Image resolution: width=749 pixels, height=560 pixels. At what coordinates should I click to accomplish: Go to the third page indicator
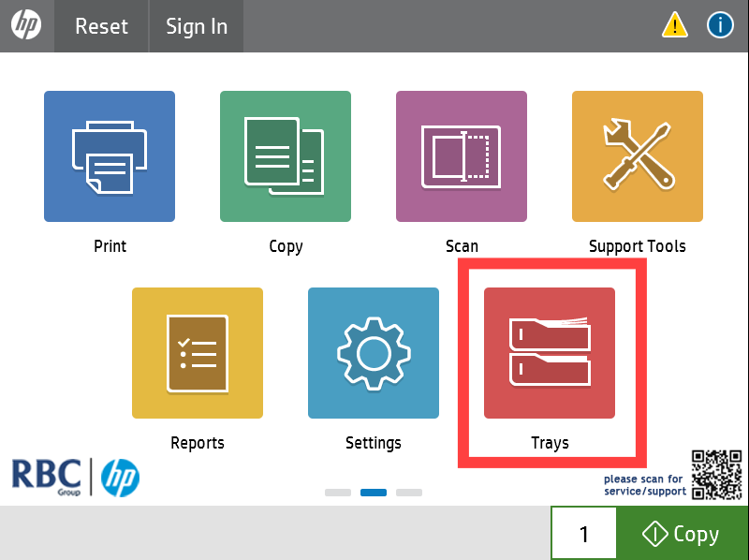[409, 493]
